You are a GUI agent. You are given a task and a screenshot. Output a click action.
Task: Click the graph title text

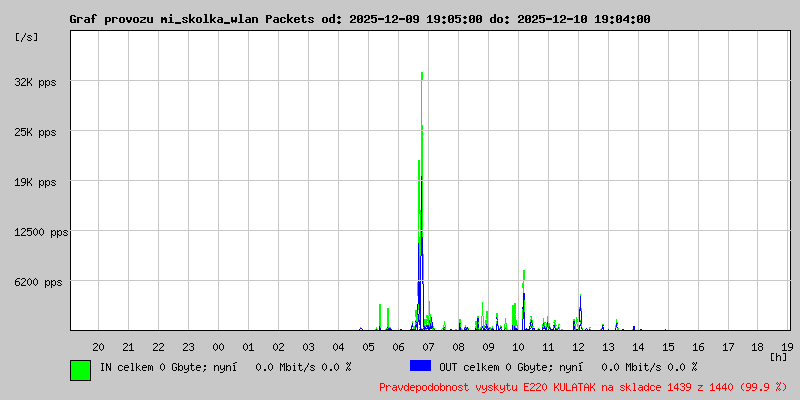(x=360, y=19)
